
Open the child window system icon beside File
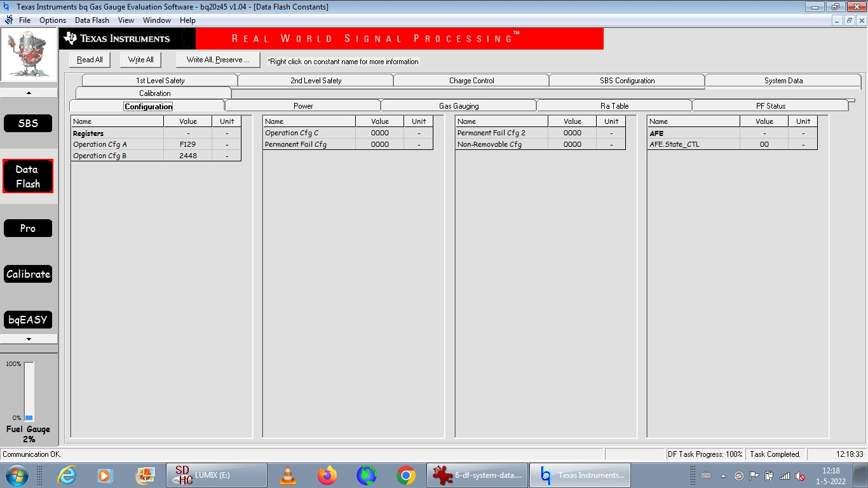(8, 20)
